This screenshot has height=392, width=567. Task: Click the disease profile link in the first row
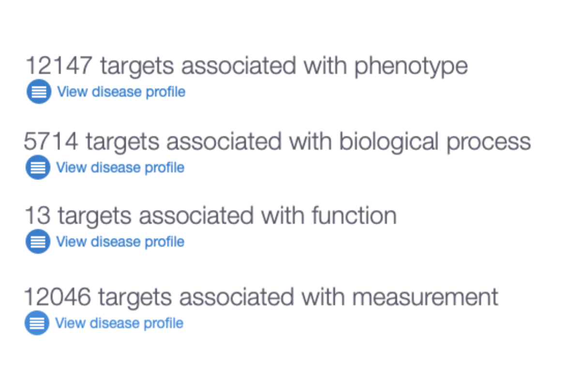[121, 91]
